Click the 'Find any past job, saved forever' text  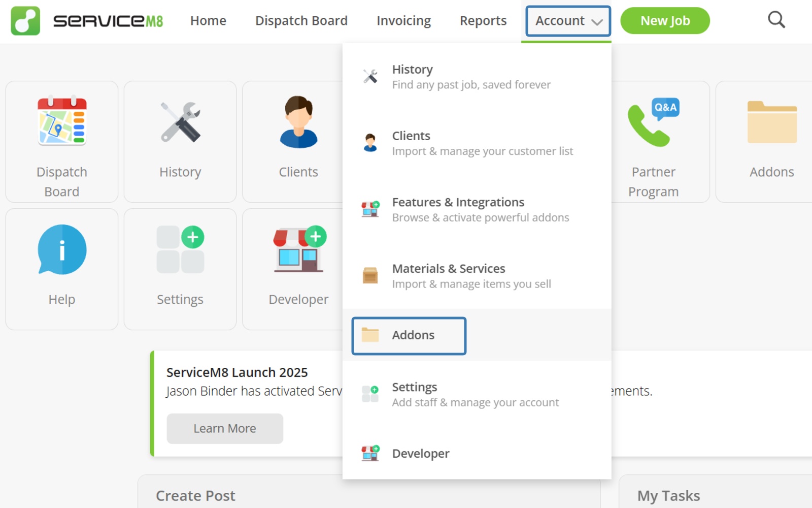[x=471, y=85]
